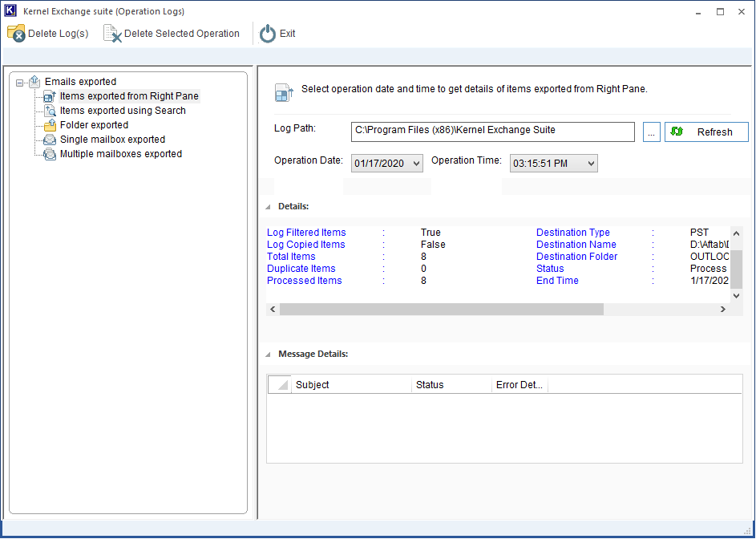Click the Destination Name label

click(576, 245)
